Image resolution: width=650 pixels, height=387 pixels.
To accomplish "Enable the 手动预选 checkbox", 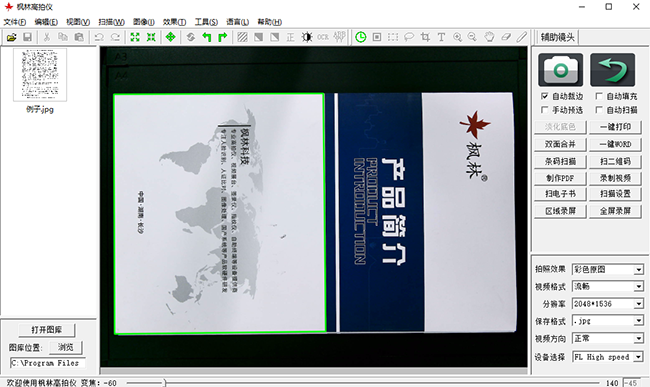I will point(545,110).
